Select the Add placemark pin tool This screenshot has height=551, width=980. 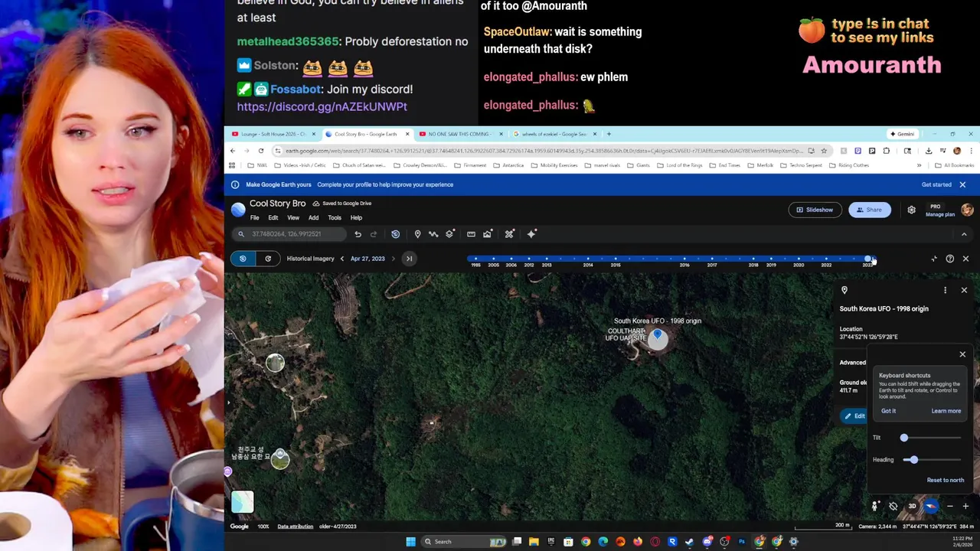(x=417, y=234)
